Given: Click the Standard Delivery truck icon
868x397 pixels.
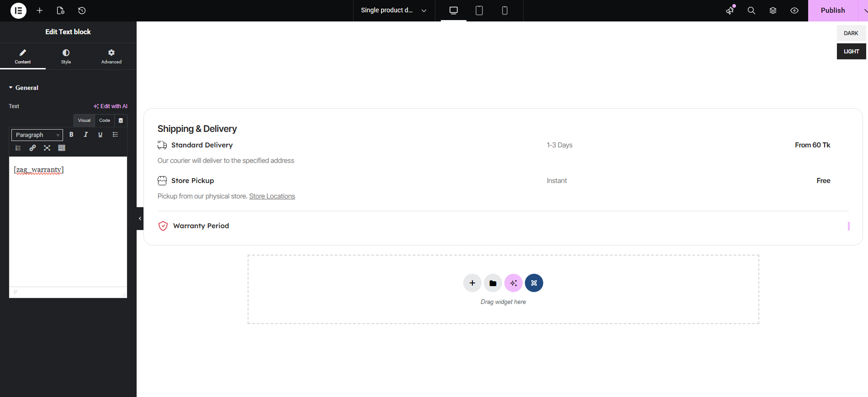Looking at the screenshot, I should click(x=162, y=145).
